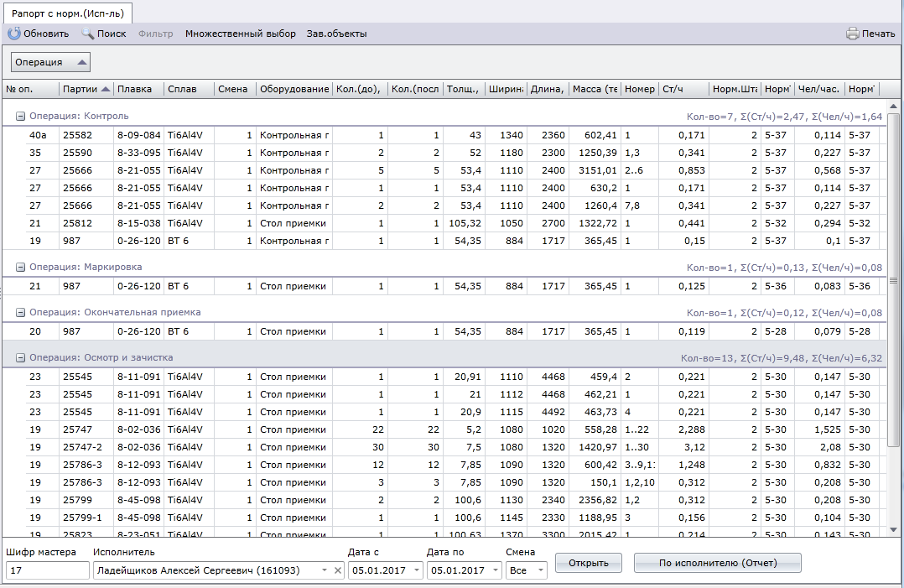
Task: Click the Обновить refresh icon
Action: 14,34
